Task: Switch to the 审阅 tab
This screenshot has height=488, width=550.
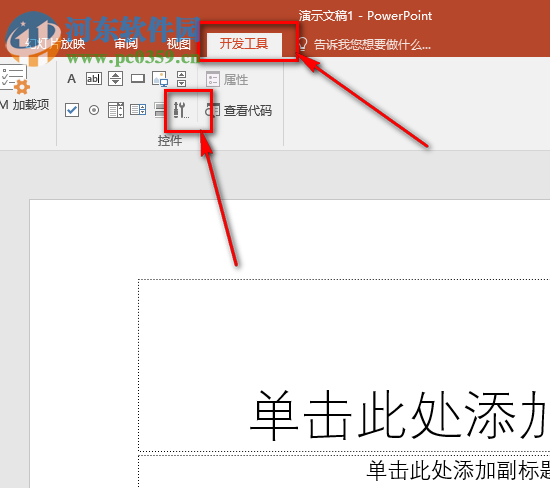Action: pyautogui.click(x=126, y=44)
